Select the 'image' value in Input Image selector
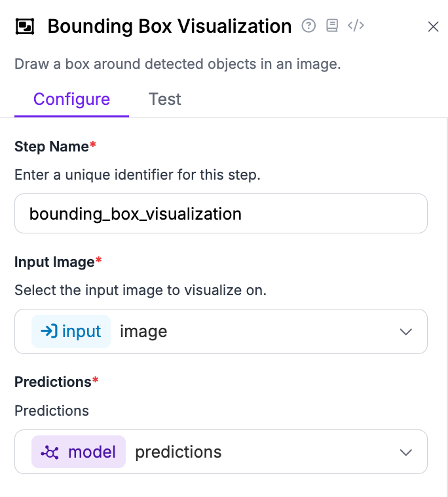Image resolution: width=448 pixels, height=497 pixels. pos(143,332)
